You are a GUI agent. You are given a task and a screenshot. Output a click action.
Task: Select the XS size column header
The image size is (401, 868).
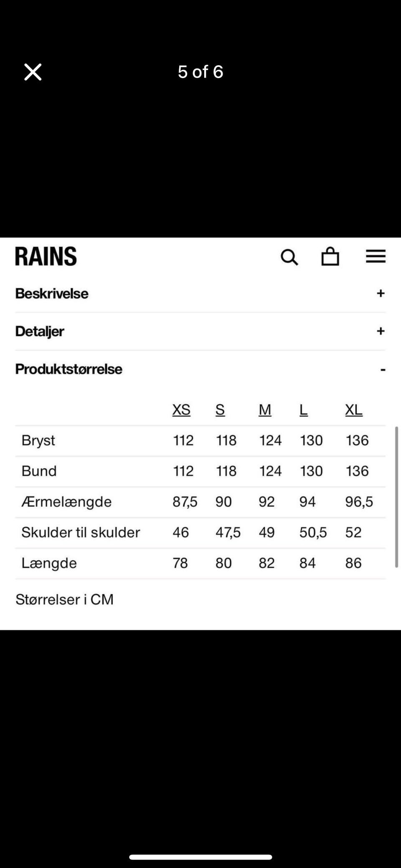[181, 410]
